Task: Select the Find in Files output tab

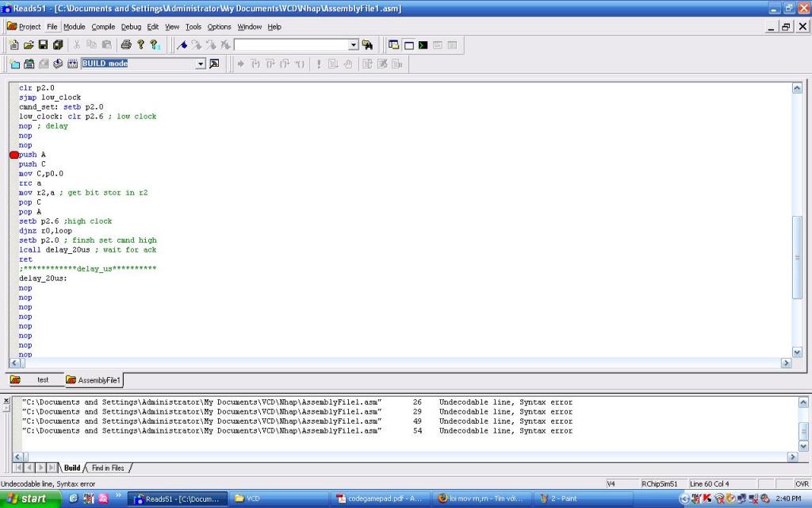Action: coord(108,468)
